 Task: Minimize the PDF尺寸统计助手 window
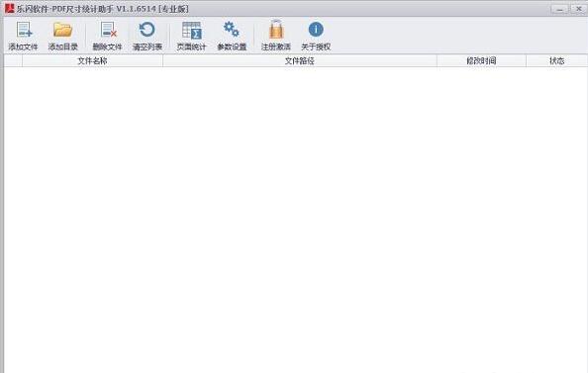coord(560,9)
